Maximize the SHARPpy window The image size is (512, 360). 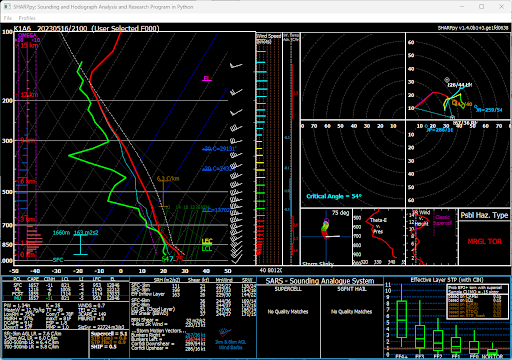click(x=482, y=7)
